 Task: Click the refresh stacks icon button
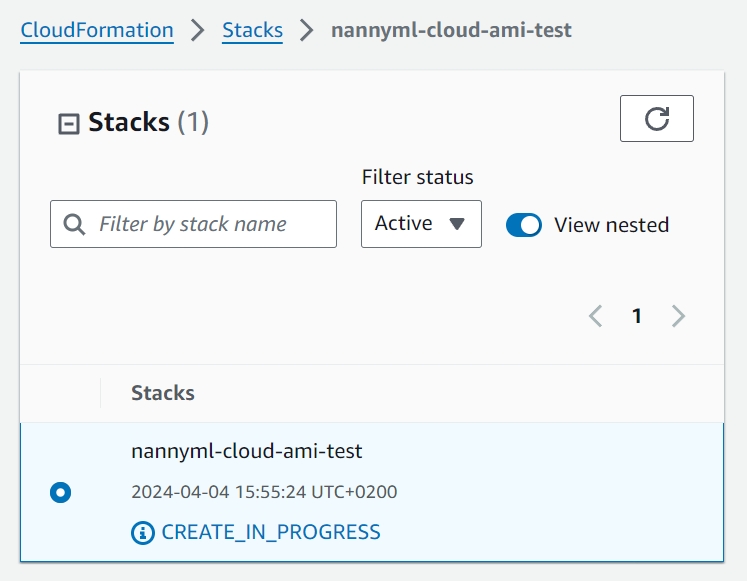tap(656, 119)
